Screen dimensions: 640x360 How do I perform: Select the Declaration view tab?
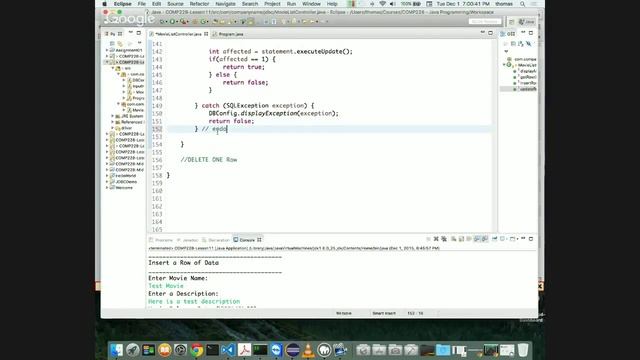click(216, 240)
